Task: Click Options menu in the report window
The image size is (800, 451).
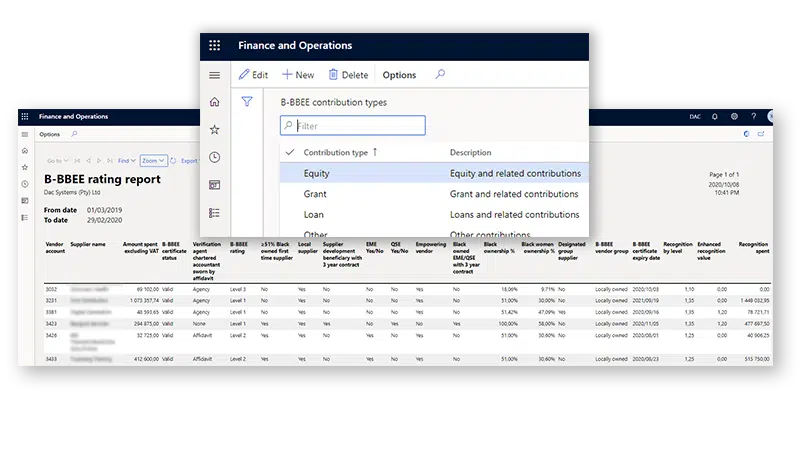Action: (x=49, y=134)
